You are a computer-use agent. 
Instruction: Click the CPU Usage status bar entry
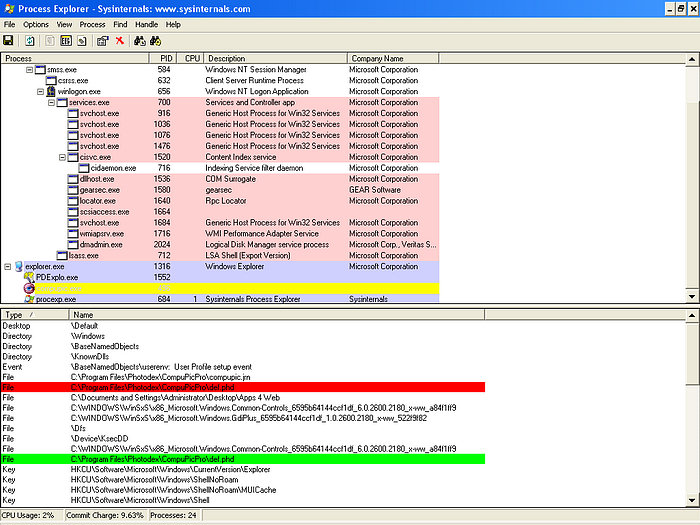[31, 515]
